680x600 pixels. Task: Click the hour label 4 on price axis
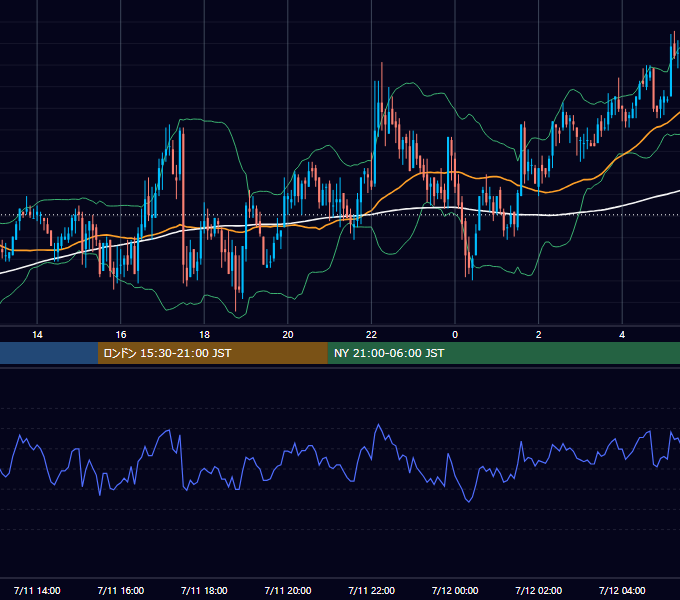coord(622,335)
